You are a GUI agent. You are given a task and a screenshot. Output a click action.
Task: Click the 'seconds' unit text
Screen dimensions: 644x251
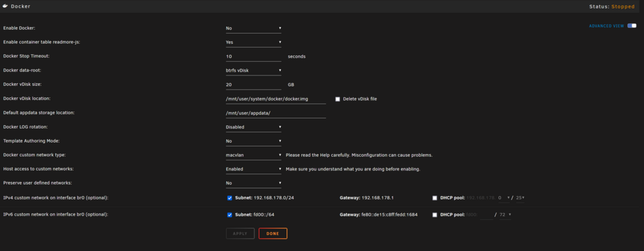296,56
